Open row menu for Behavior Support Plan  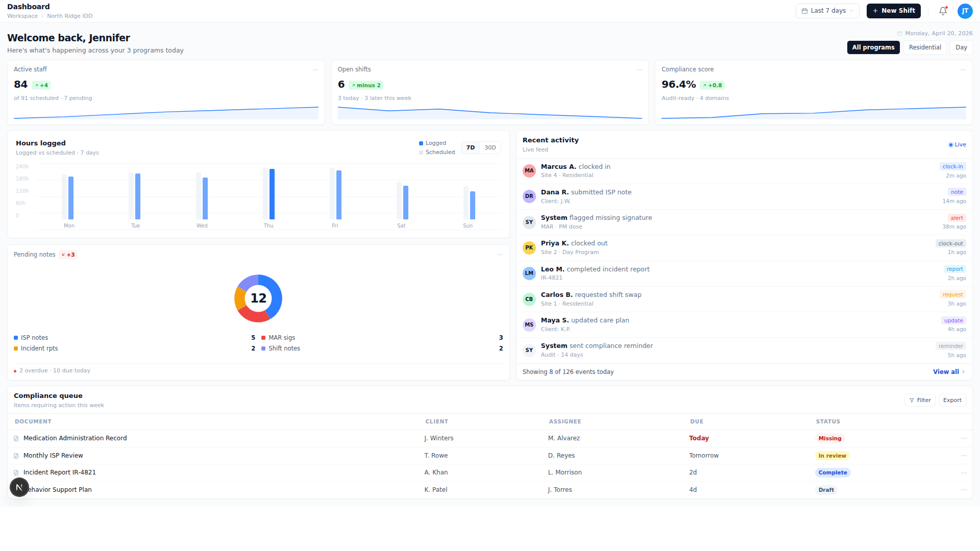[x=964, y=490]
